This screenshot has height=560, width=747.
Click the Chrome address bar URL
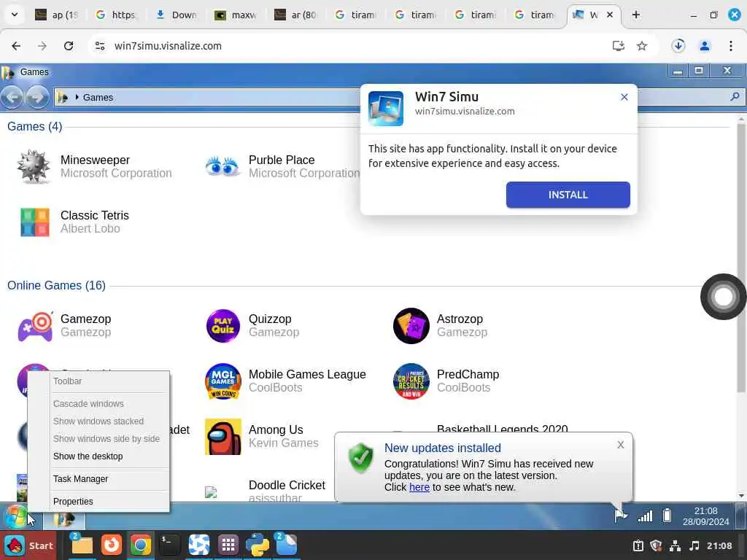coord(168,46)
